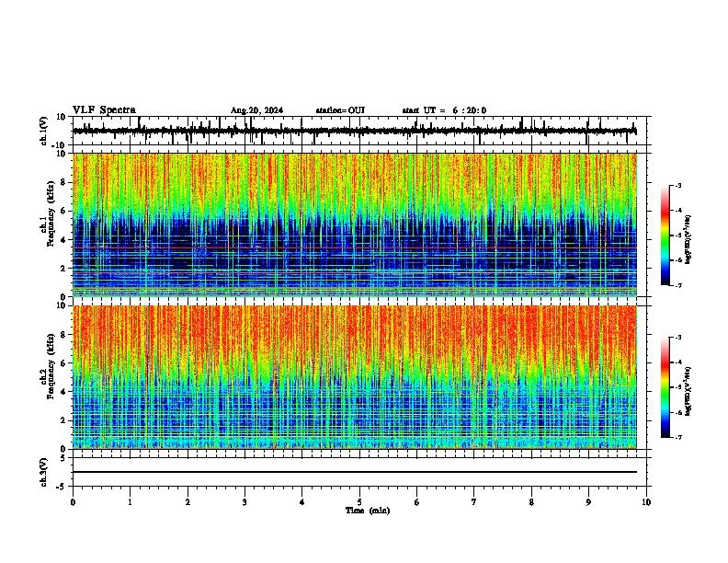Image resolution: width=728 pixels, height=563 pixels.
Task: Click time axis tick label "9"
Action: point(588,502)
